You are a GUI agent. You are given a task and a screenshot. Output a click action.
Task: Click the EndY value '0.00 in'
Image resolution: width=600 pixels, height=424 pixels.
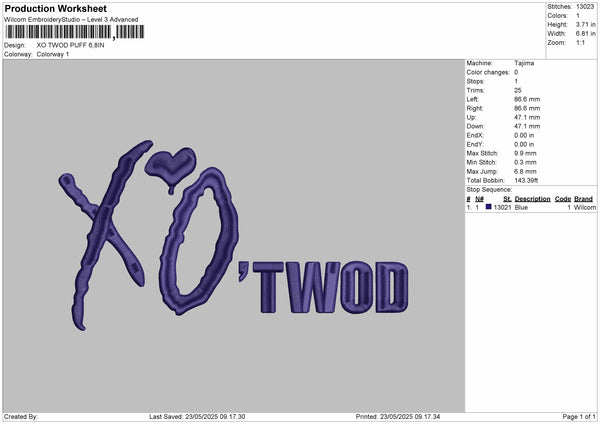click(x=524, y=144)
